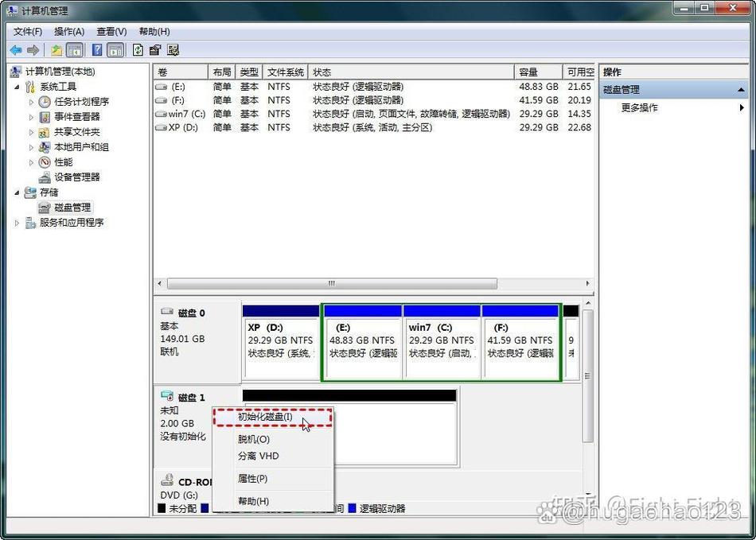
Task: Choose Initialize Disk (初始化磁盘) from context menu
Action: pos(273,417)
